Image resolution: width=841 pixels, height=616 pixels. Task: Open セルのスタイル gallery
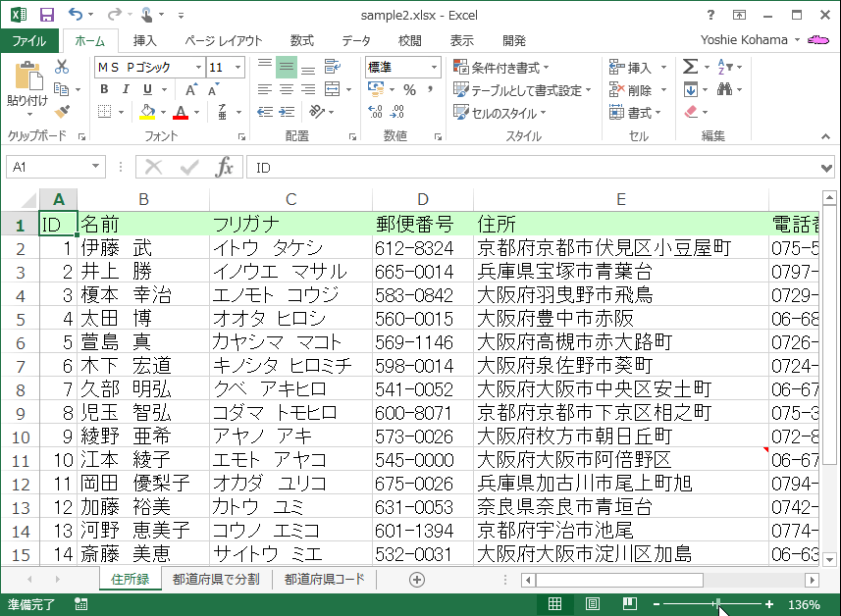(499, 113)
